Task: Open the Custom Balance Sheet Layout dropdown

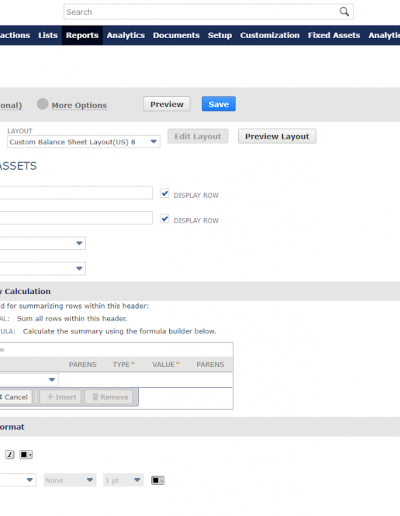Action: tap(84, 142)
